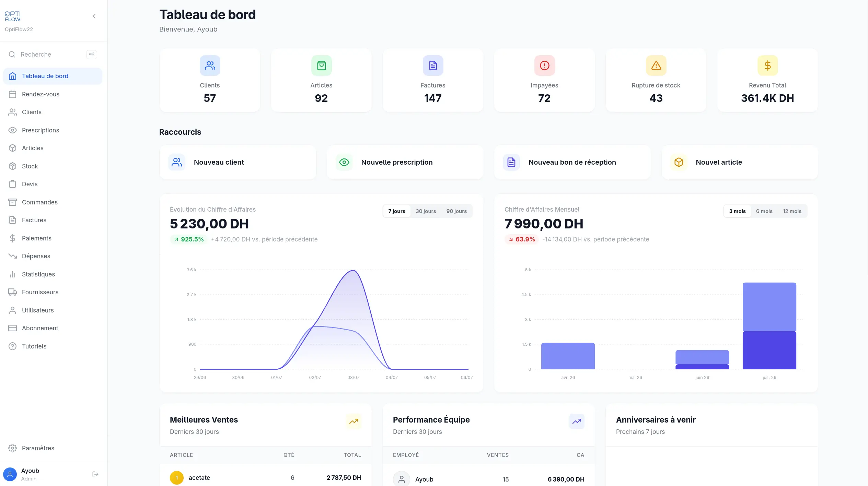Viewport: 868px width, 486px height.
Task: Switch to the 30 jours period tab
Action: pos(426,211)
